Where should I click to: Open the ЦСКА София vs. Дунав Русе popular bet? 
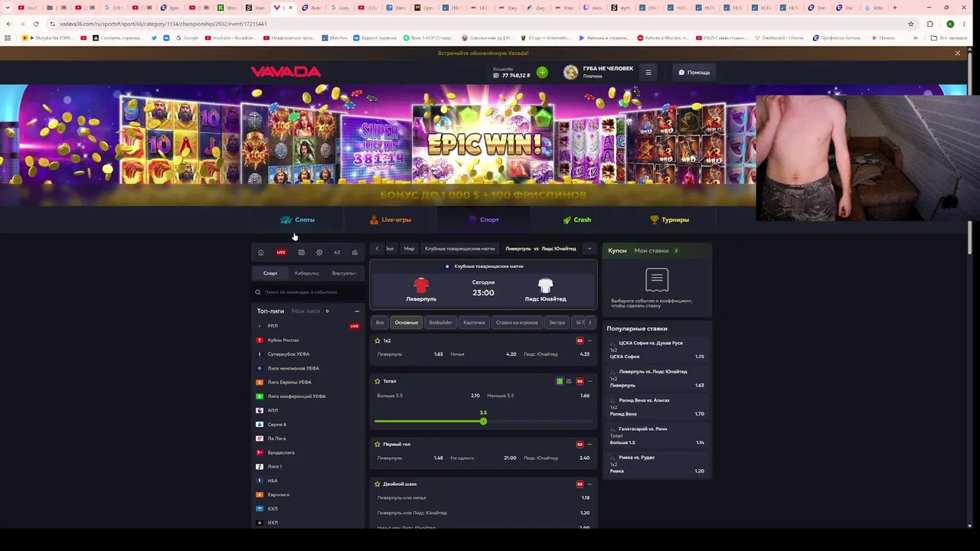coord(657,350)
